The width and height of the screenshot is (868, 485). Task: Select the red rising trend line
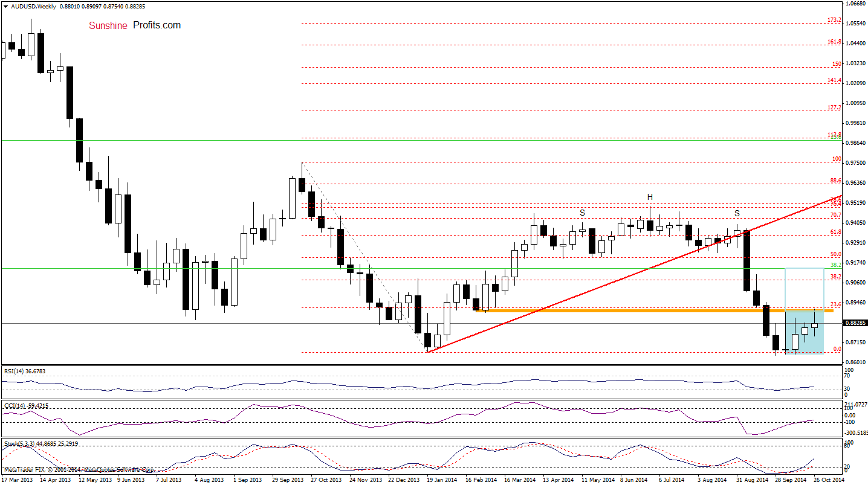pos(633,274)
